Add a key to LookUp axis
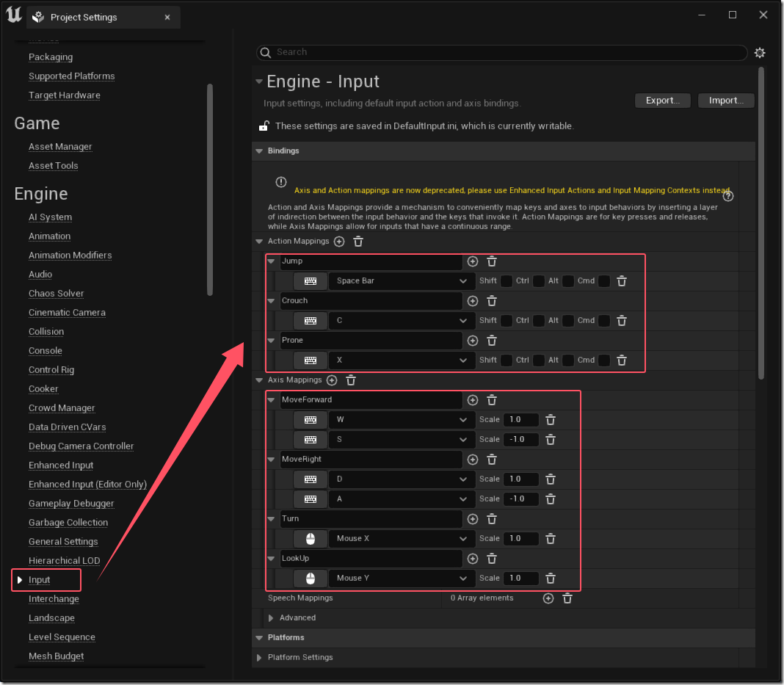784x685 pixels. 473,559
